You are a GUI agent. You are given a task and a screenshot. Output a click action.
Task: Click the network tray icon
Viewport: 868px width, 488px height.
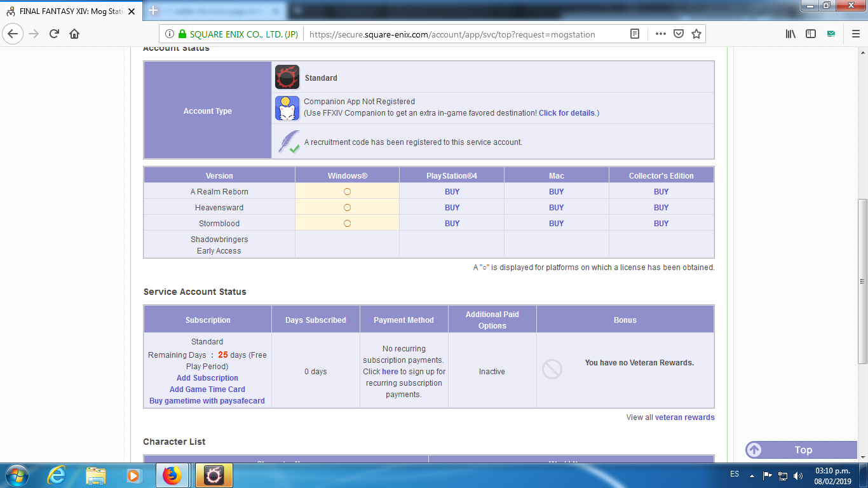pos(783,475)
